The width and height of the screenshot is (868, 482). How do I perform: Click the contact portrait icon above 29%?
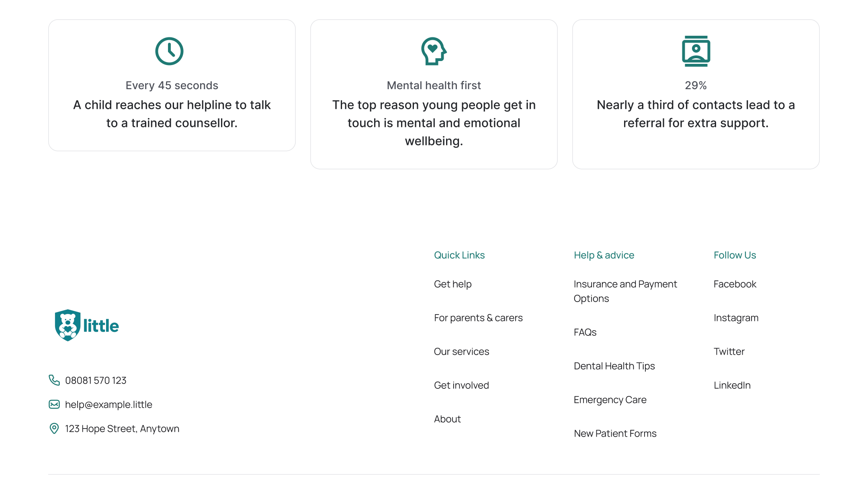(x=696, y=51)
